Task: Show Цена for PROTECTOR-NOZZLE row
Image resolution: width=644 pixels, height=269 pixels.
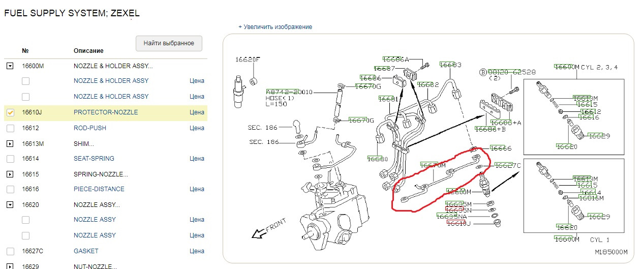Action: pos(197,112)
